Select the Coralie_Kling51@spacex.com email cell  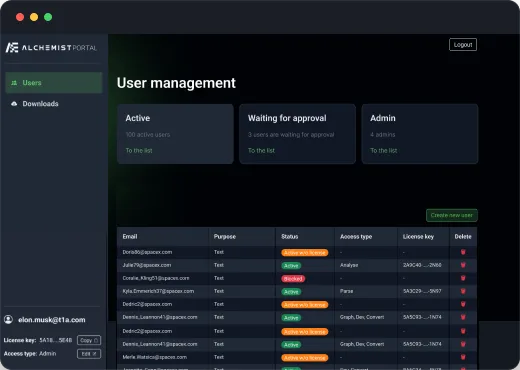coord(156,278)
